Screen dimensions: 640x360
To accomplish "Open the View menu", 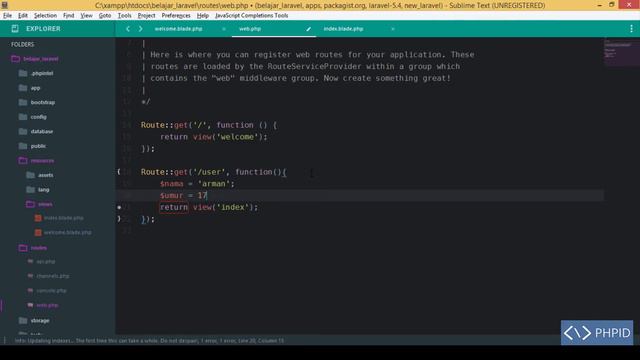I will pyautogui.click(x=87, y=16).
